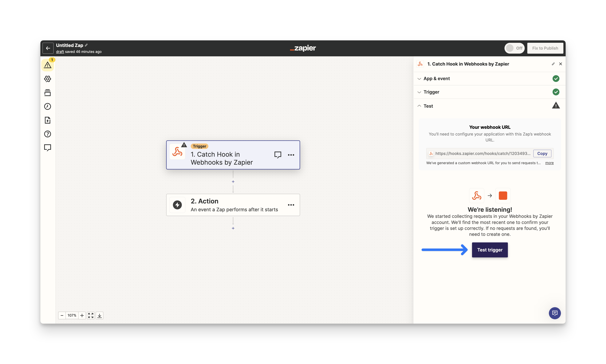Open the help question mark icon
Viewport: 606px width, 364px height.
pos(48,134)
